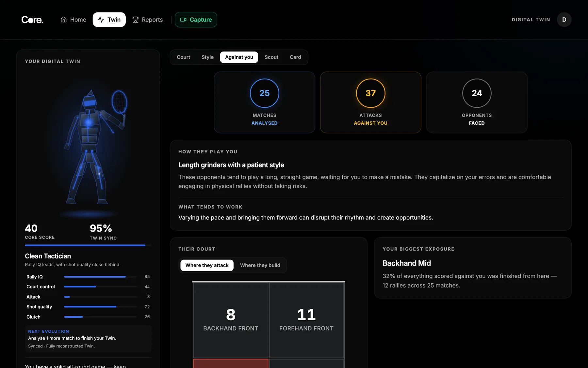Open the Scout tab

(271, 57)
